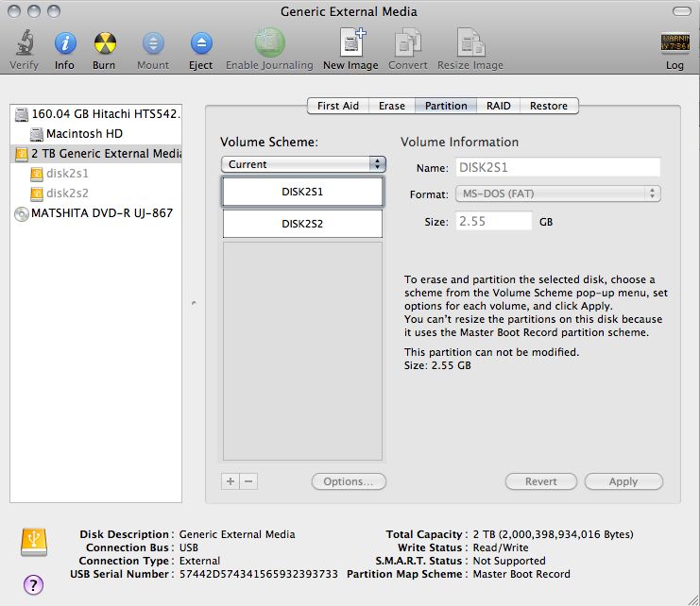Switch to the Restore tab
Screen dimensions: 700x606
click(549, 106)
